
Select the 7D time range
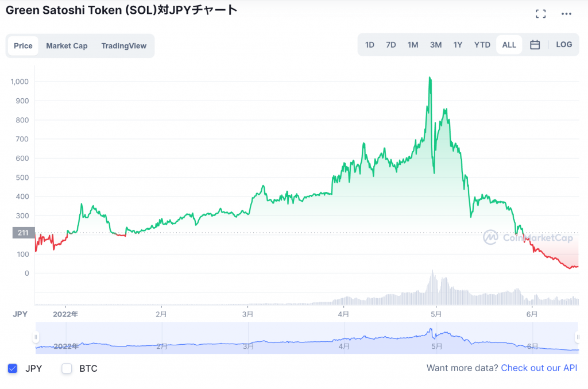pos(391,45)
